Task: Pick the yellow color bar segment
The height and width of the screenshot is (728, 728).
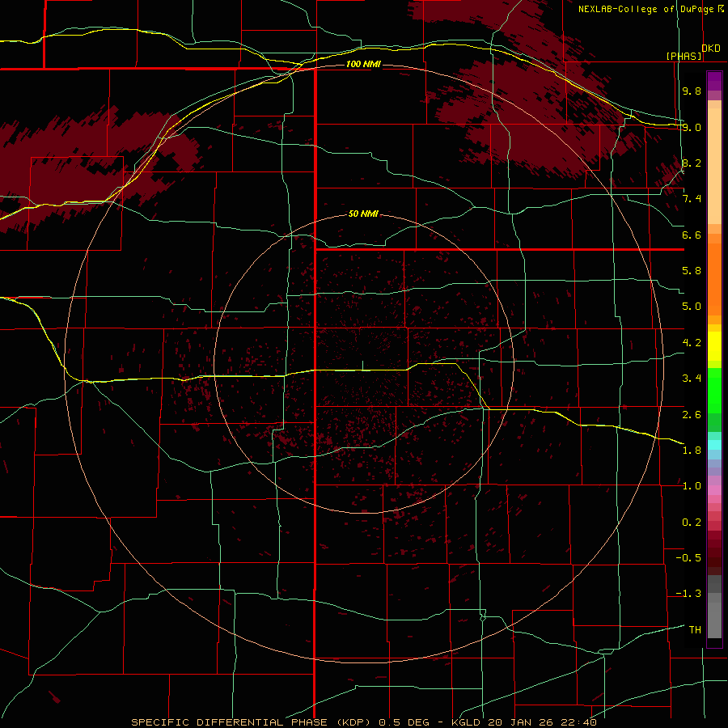Action: [x=714, y=346]
